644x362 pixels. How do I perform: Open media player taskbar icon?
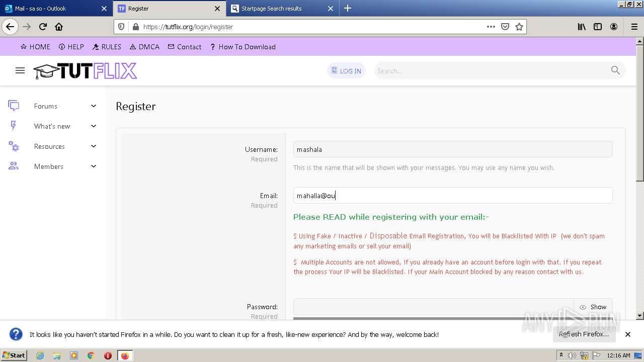point(74,355)
